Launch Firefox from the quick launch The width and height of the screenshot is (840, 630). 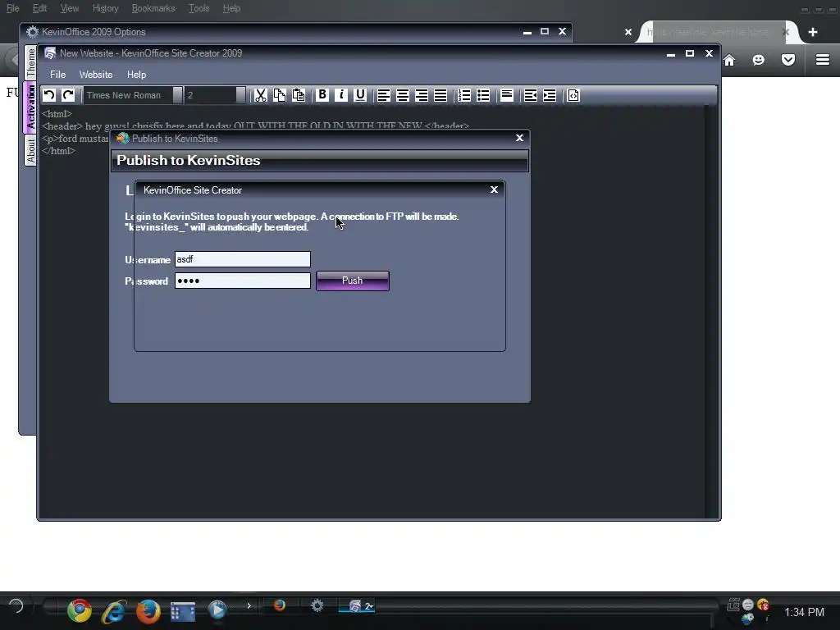(148, 610)
